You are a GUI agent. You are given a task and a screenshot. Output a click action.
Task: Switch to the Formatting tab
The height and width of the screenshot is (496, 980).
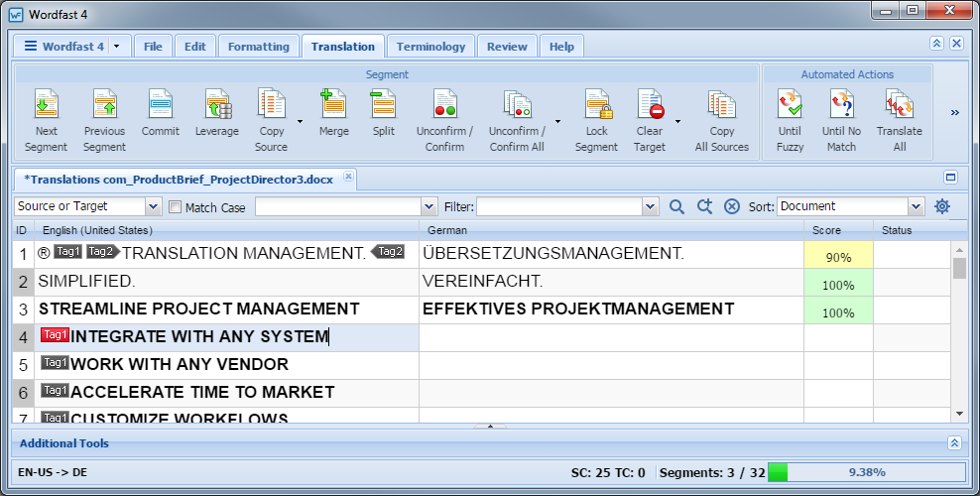click(x=258, y=47)
